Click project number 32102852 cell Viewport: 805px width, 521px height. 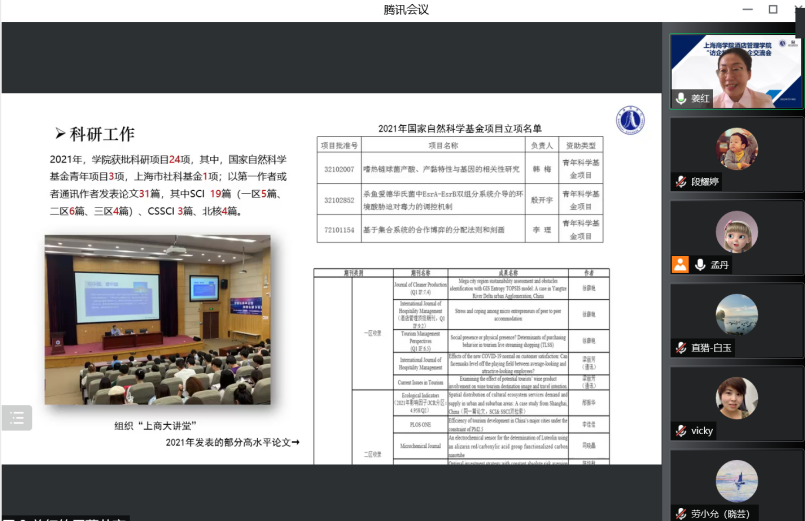tap(339, 200)
